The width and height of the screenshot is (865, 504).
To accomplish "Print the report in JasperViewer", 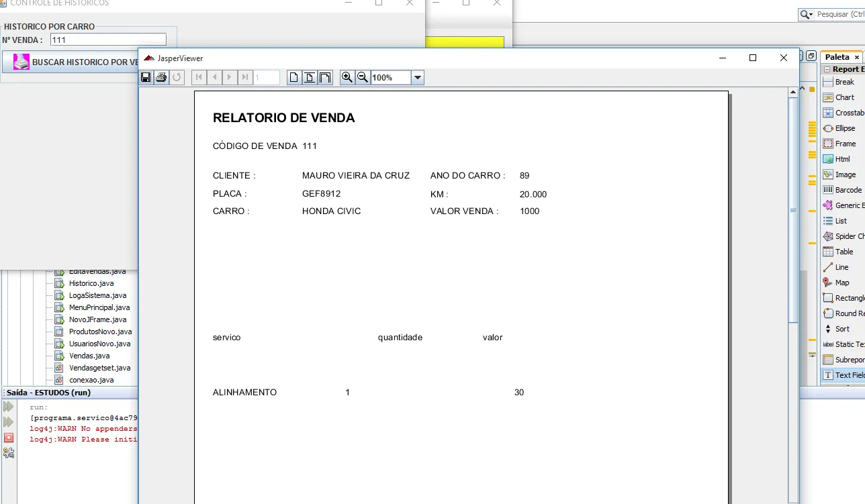I will point(161,77).
